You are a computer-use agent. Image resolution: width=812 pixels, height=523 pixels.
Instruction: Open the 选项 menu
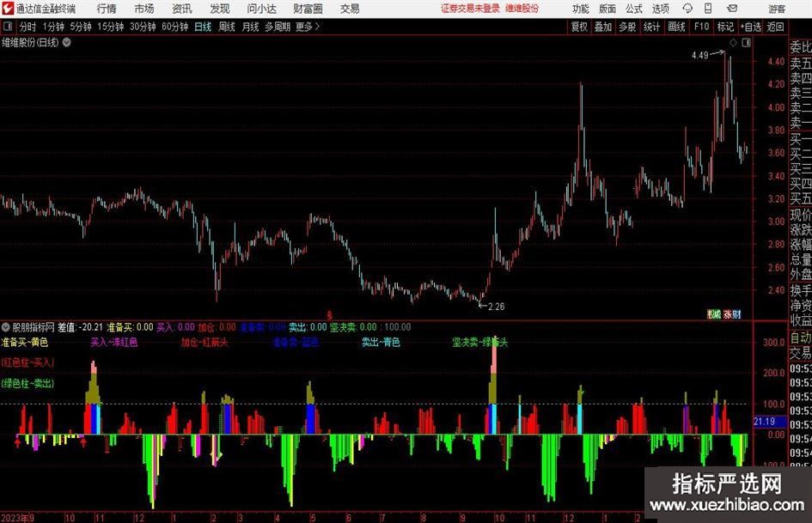click(x=660, y=9)
